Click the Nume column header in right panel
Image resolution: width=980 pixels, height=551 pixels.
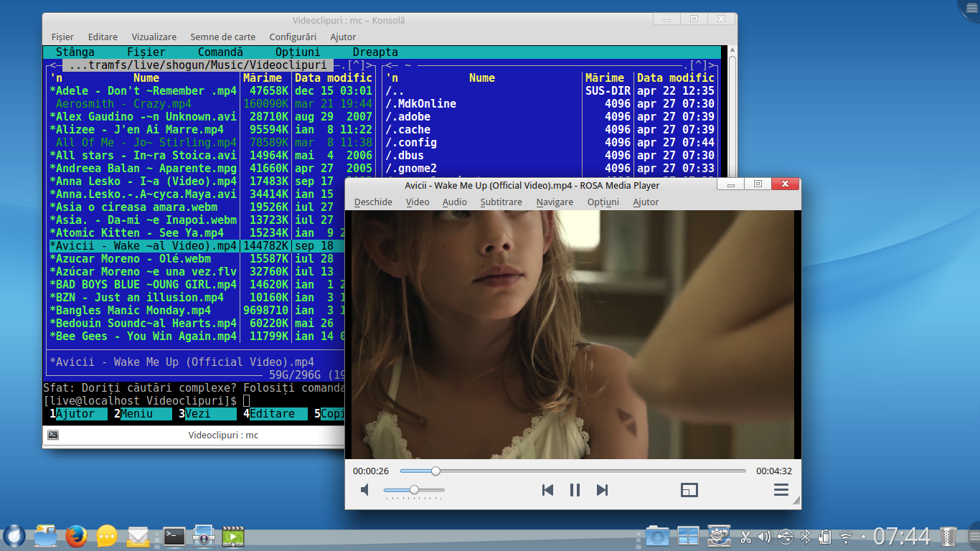(482, 78)
